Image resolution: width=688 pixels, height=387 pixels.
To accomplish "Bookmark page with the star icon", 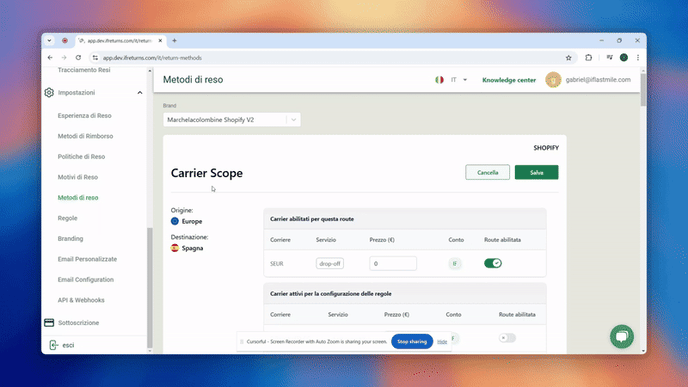I will [569, 58].
